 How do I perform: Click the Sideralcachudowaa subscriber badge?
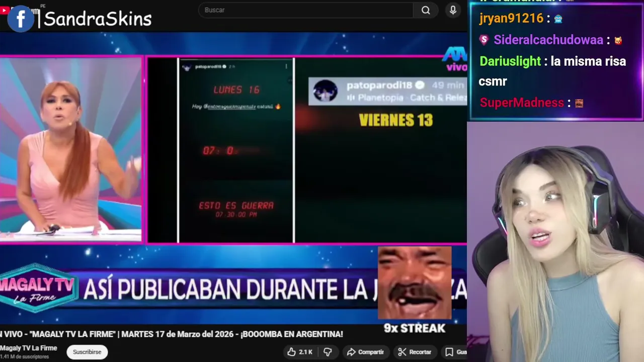point(484,40)
